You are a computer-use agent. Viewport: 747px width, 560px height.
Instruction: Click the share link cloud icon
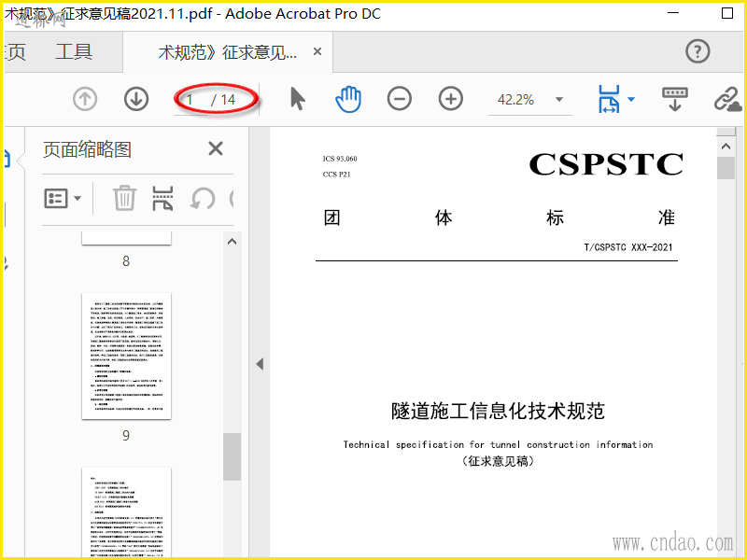(728, 100)
